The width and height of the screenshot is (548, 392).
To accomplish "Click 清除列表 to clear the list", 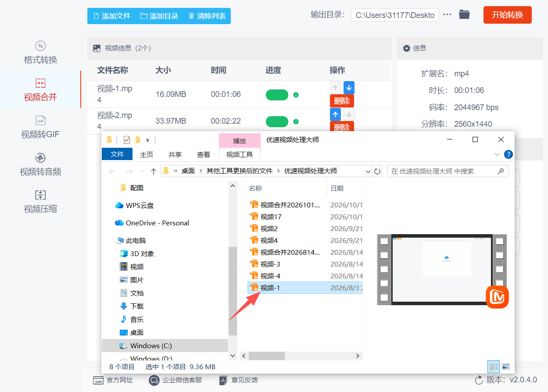I will [x=207, y=16].
